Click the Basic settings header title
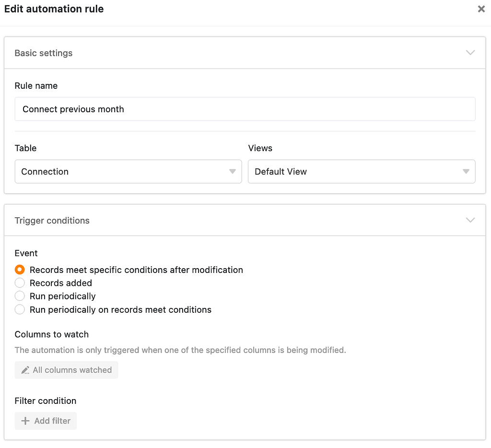491x448 pixels. click(44, 53)
